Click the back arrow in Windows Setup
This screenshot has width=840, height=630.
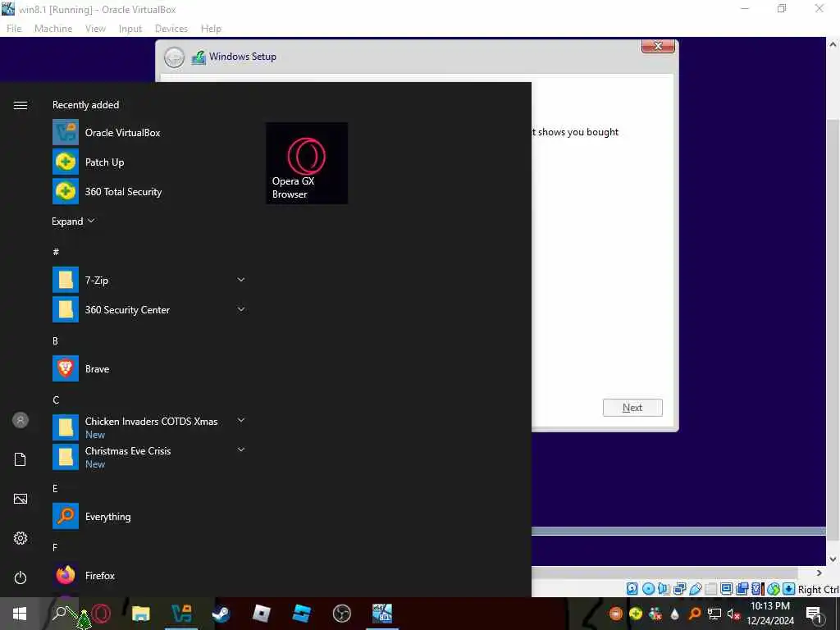(x=174, y=57)
